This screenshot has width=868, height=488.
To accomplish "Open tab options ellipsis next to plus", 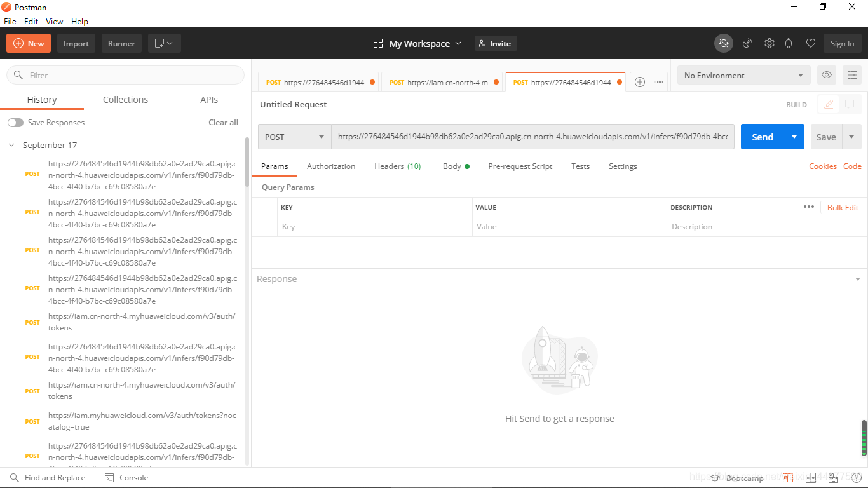I will (x=658, y=82).
